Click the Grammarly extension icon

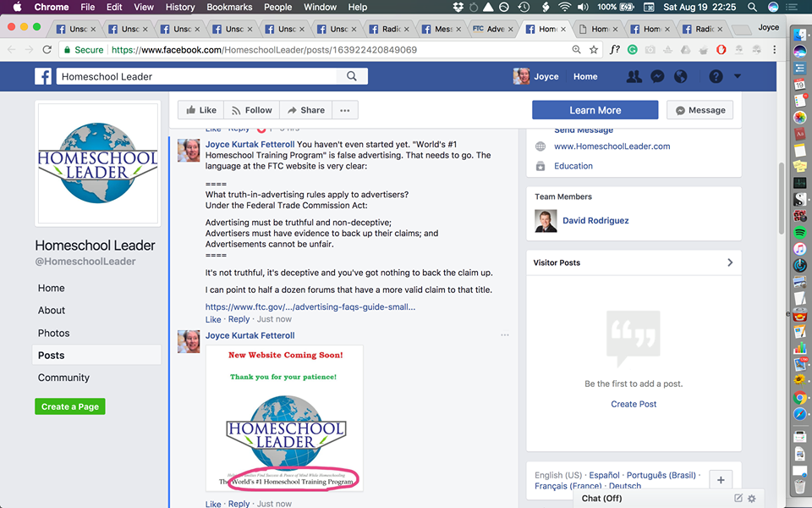point(633,50)
